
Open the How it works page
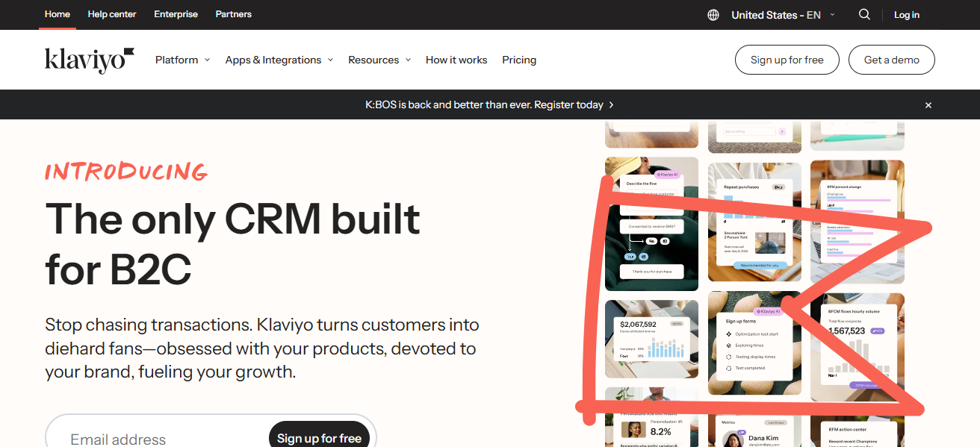click(456, 60)
